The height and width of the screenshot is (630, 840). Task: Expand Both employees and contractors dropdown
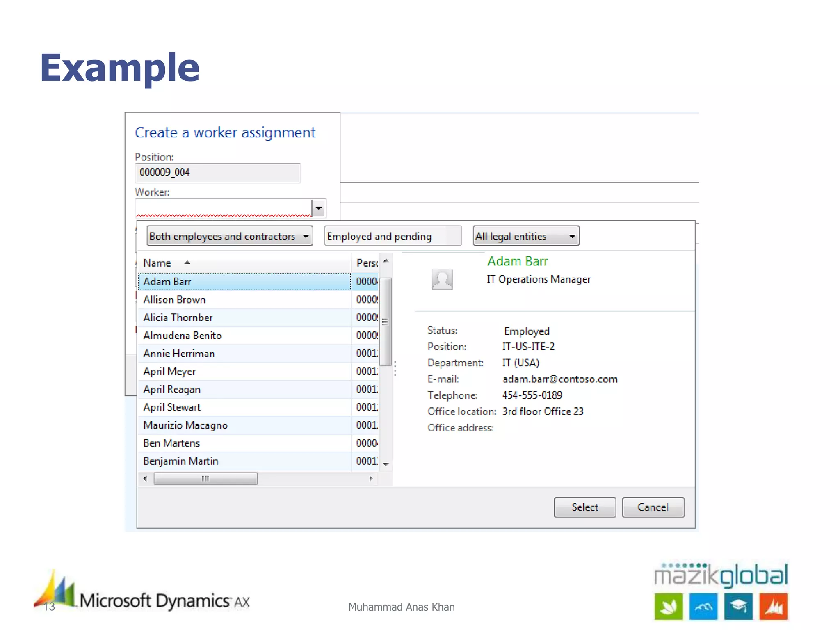306,236
